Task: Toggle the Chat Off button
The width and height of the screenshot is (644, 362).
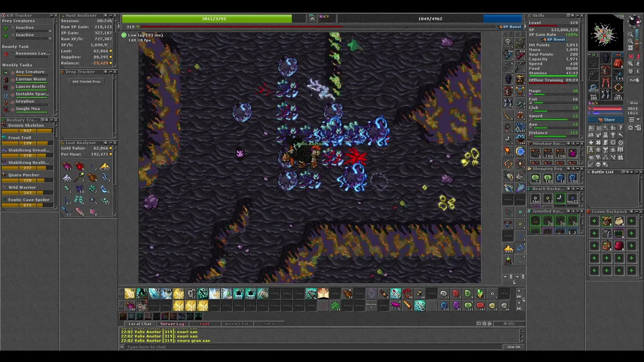Action: coord(514,347)
